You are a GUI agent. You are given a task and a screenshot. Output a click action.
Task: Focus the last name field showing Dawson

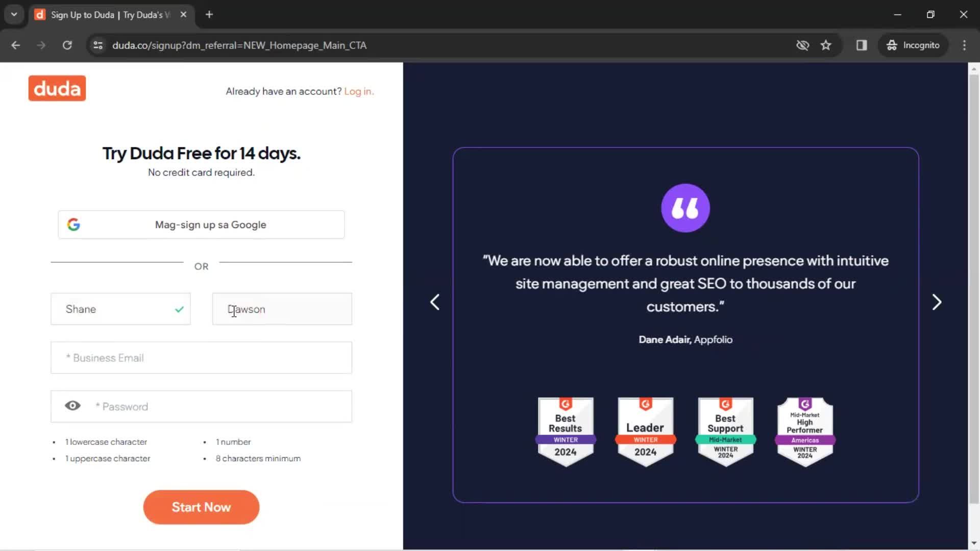(282, 309)
